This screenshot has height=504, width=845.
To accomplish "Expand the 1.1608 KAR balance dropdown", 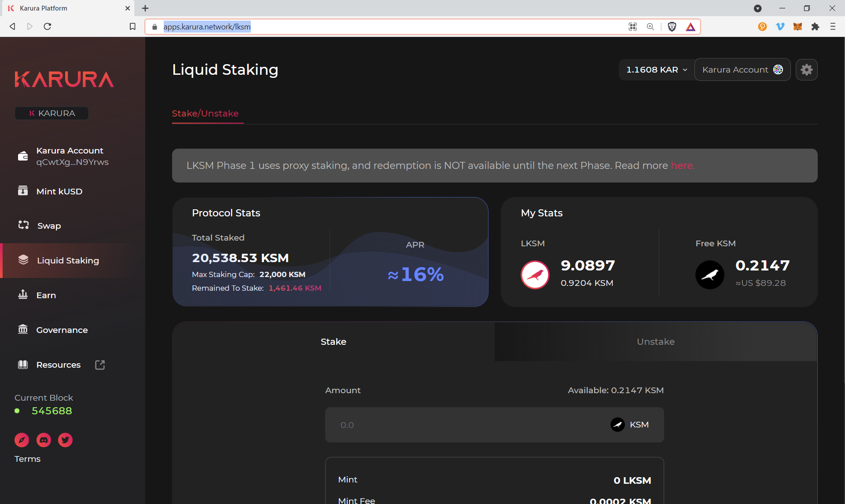I will click(656, 69).
